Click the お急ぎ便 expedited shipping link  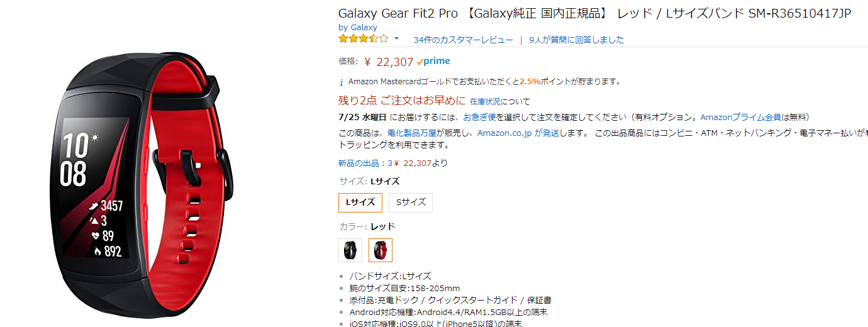coord(479,117)
